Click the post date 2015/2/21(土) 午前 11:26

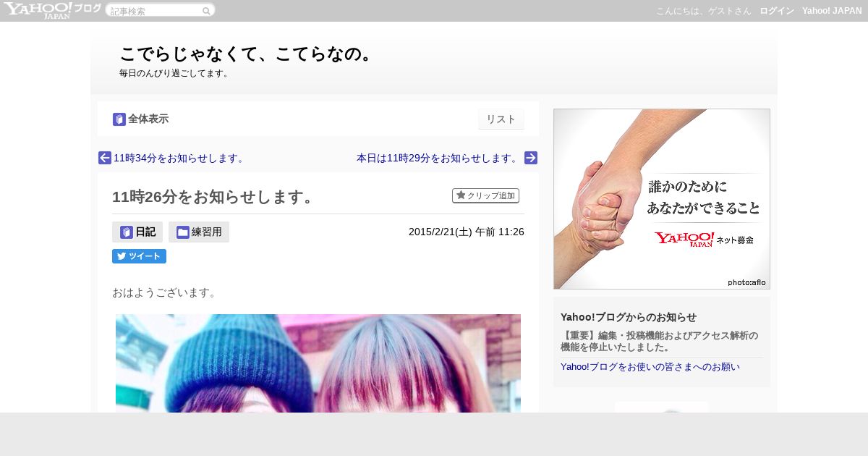click(467, 232)
